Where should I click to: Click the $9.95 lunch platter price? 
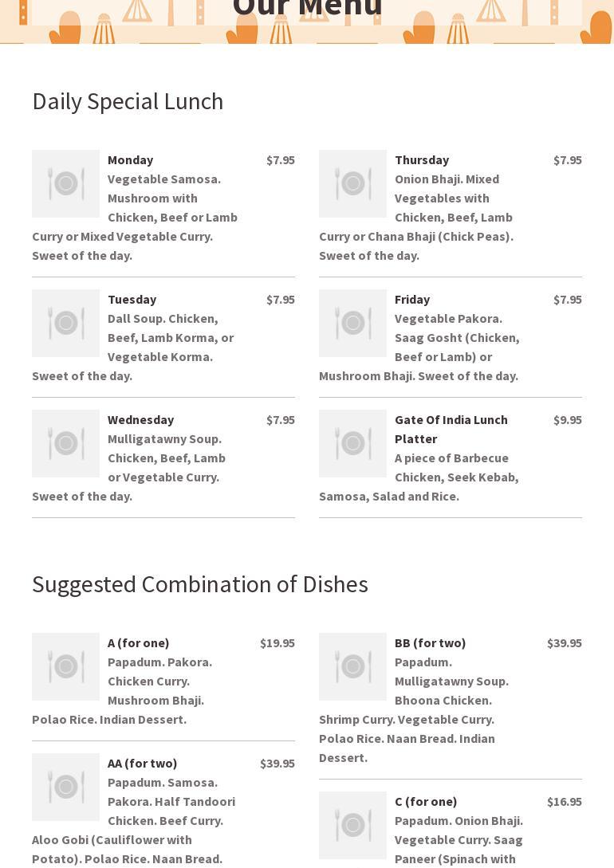pos(567,419)
